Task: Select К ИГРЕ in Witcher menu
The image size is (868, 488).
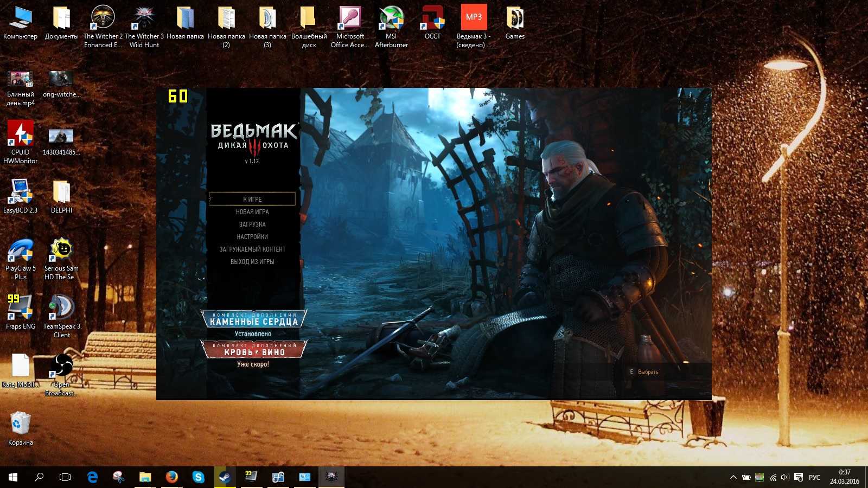Action: point(252,199)
